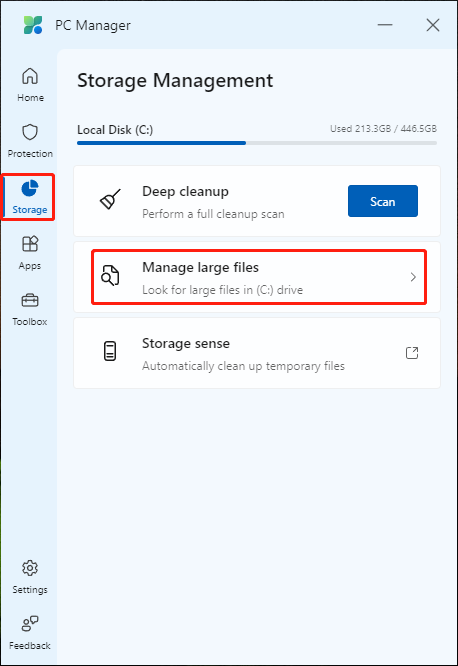The image size is (458, 666).
Task: Open the Protection shield section
Action: [x=30, y=141]
